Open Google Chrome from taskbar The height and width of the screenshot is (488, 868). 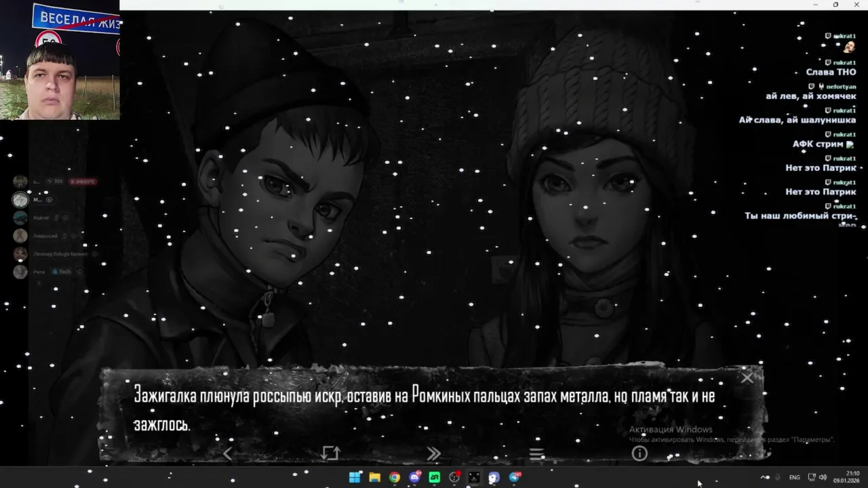tap(395, 477)
